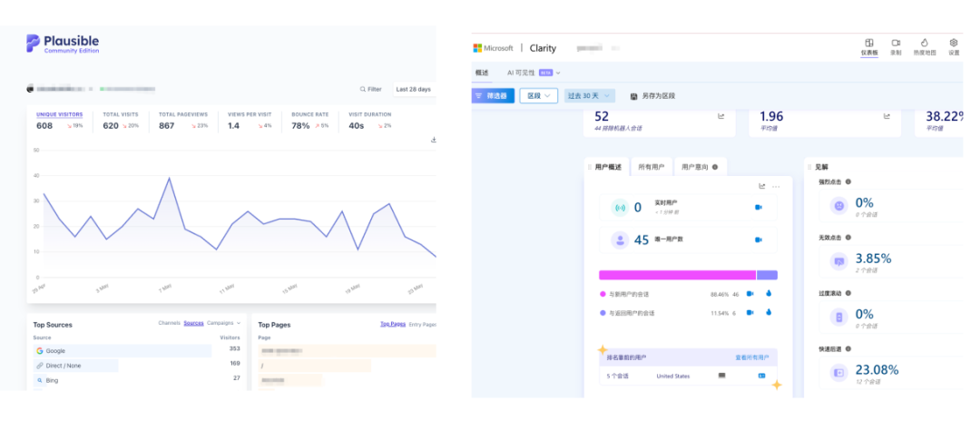Click the chart icon on the 52 sessions card
Screen dimensions: 980x430
(x=720, y=115)
